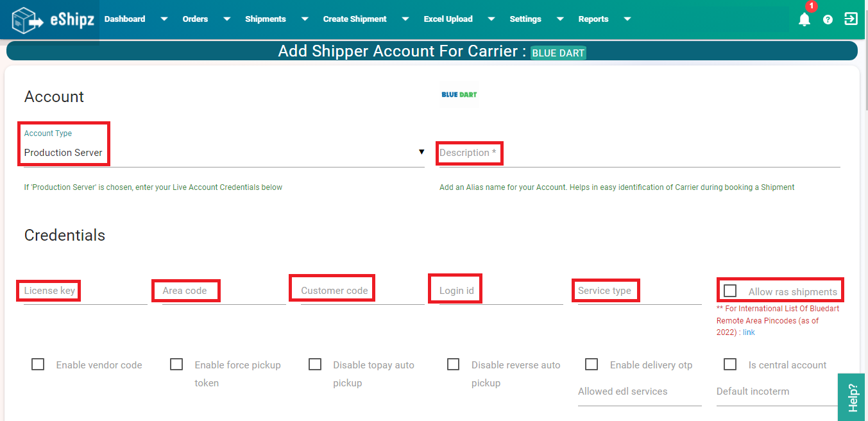Expand the Create Shipment dropdown arrow
868x421 pixels.
(x=405, y=19)
